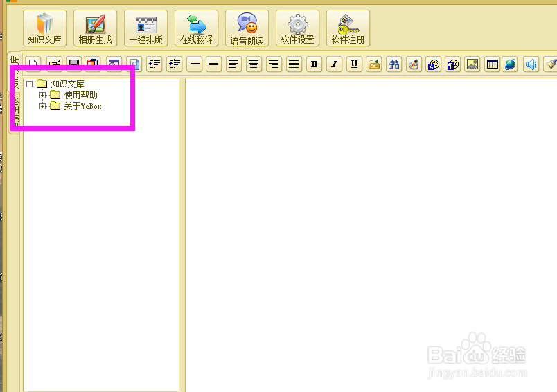This screenshot has width=557, height=392.
Task: Insert a table
Action: pyautogui.click(x=493, y=64)
